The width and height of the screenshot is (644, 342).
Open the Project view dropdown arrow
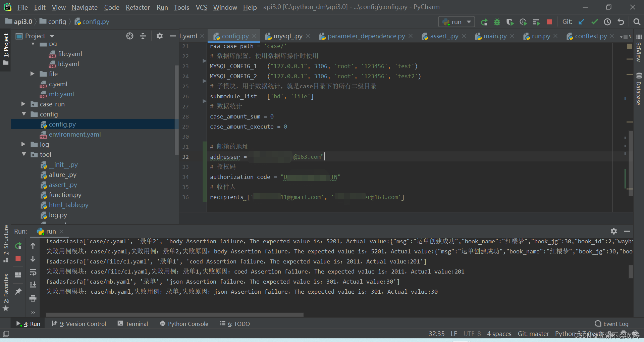coord(52,36)
